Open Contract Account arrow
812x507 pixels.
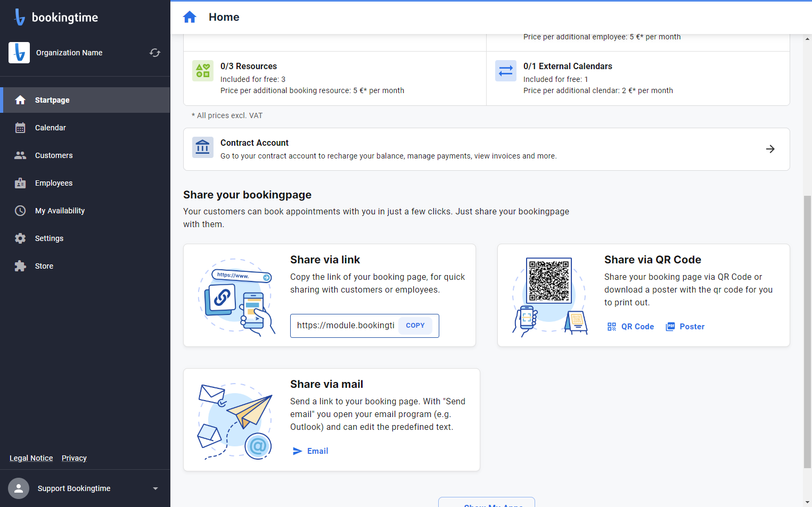pyautogui.click(x=770, y=149)
